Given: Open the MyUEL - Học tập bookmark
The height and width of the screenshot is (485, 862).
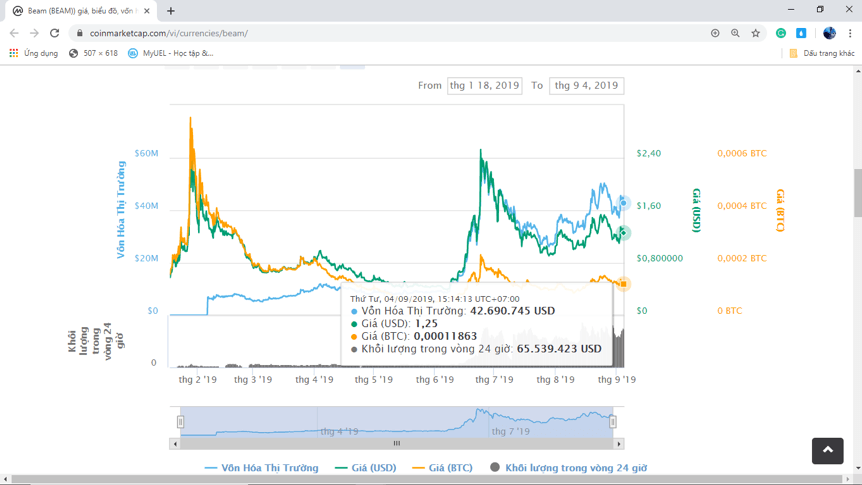Looking at the screenshot, I should point(170,53).
